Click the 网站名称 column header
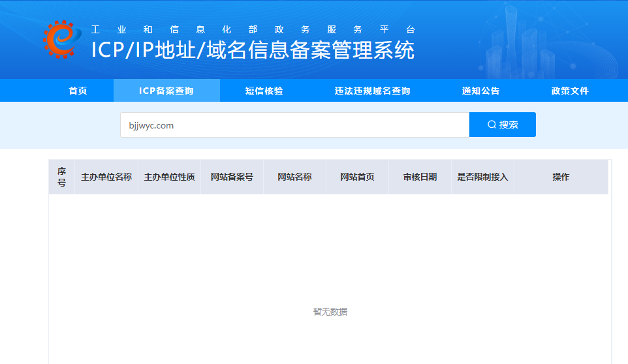The height and width of the screenshot is (364, 628). tap(294, 177)
